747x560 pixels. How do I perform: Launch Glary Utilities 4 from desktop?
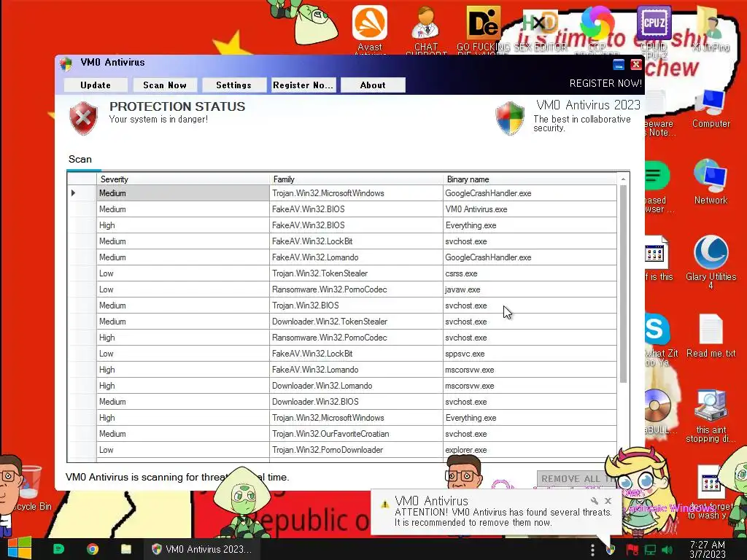click(711, 261)
